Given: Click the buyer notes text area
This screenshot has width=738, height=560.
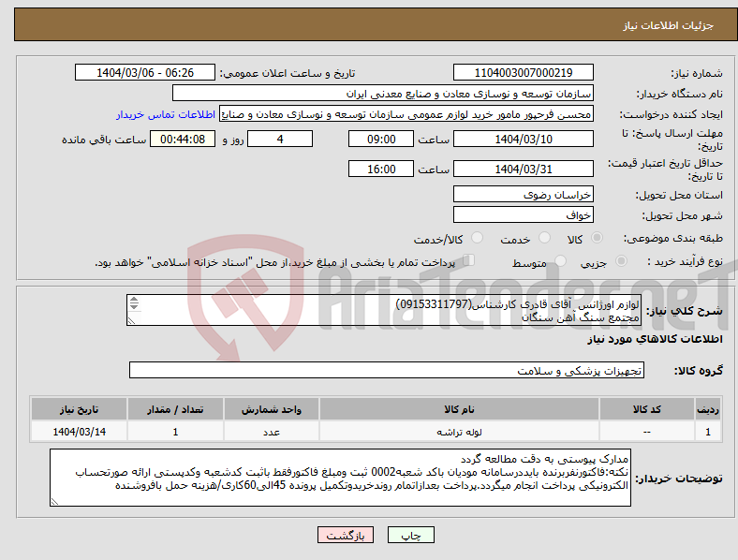Looking at the screenshot, I should 340,478.
